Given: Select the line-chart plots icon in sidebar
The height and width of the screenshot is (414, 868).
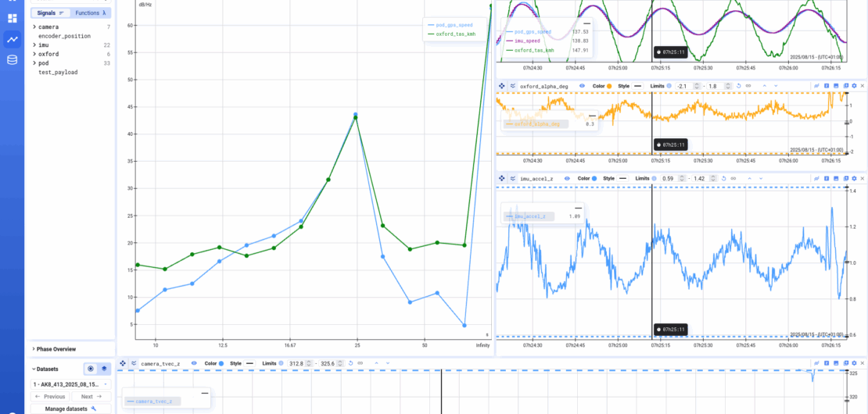Looking at the screenshot, I should [12, 39].
